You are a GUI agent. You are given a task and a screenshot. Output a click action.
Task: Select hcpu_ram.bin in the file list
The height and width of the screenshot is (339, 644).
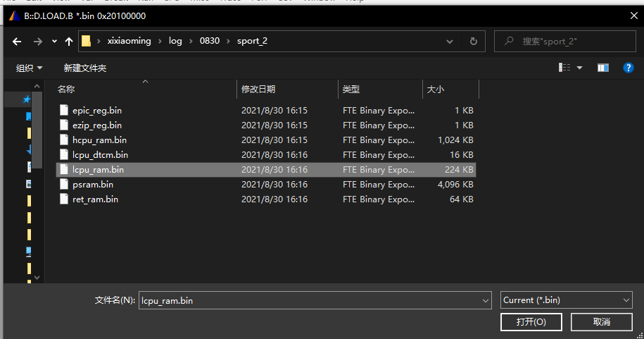[x=99, y=140]
